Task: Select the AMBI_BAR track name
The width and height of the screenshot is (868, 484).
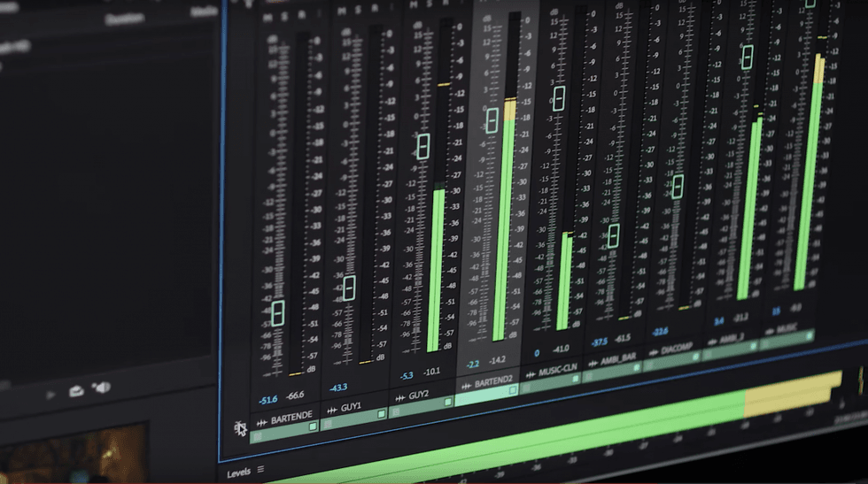Action: point(618,358)
